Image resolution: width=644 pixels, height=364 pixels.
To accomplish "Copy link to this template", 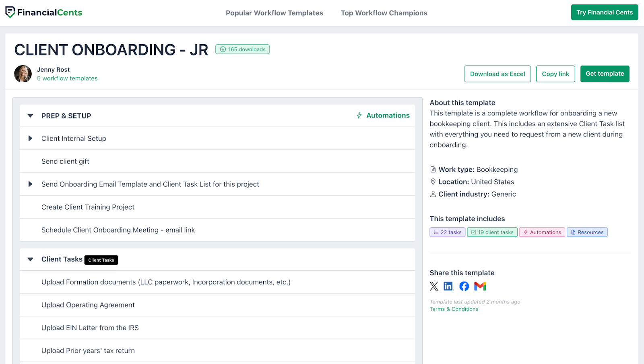I will (555, 74).
